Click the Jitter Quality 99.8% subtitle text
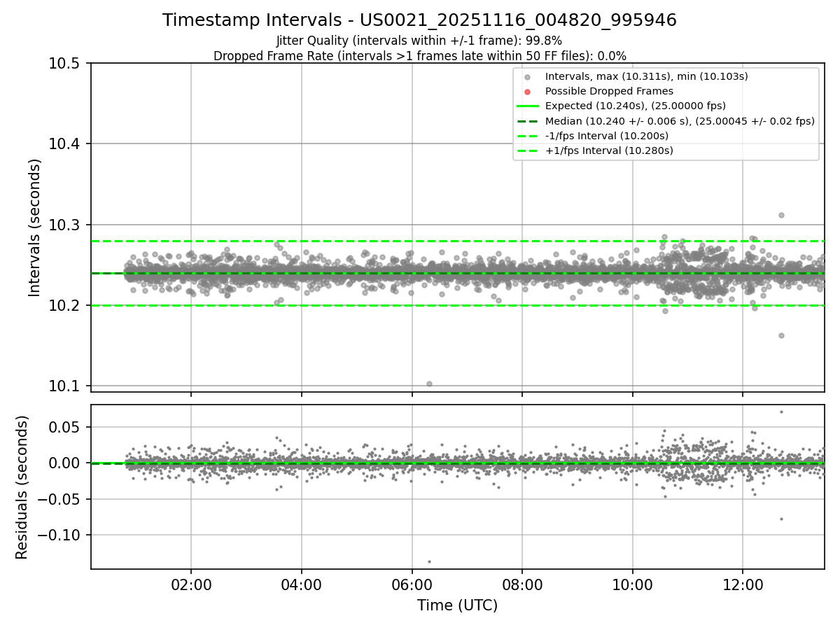 pyautogui.click(x=419, y=41)
